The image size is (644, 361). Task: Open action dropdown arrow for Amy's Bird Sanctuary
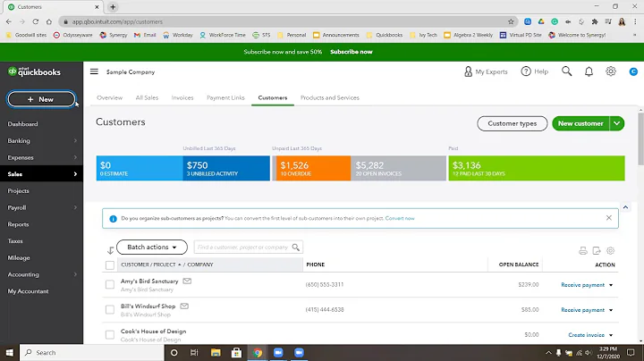(611, 285)
